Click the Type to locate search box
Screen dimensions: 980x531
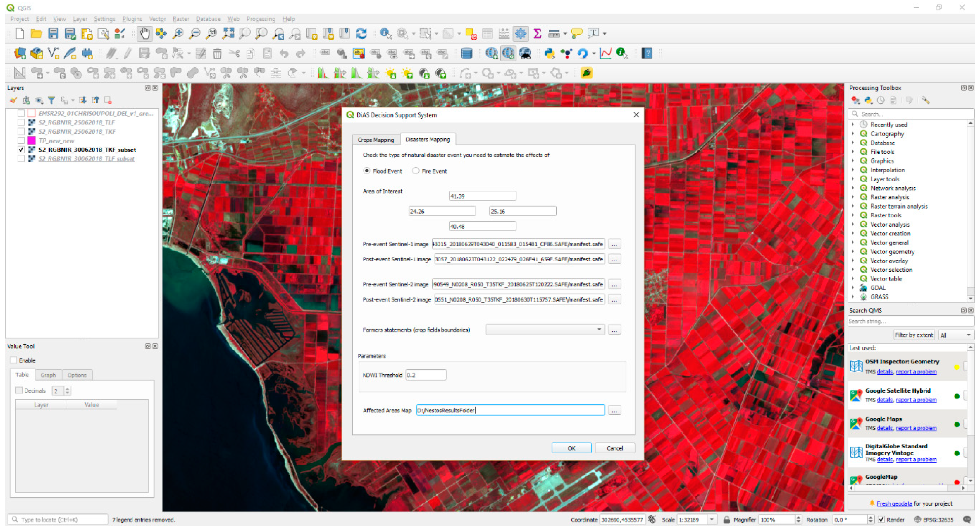(58, 520)
